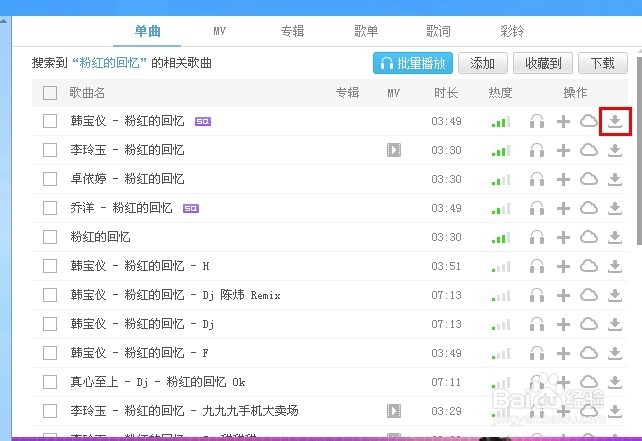Add 卓依婷 - 粉红的回忆 with plus icon
Image resolution: width=642 pixels, height=441 pixels.
563,179
